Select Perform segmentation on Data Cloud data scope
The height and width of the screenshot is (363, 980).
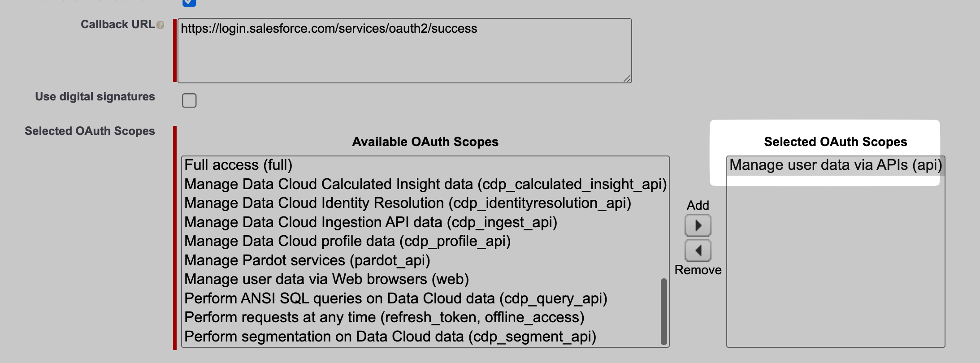[390, 337]
